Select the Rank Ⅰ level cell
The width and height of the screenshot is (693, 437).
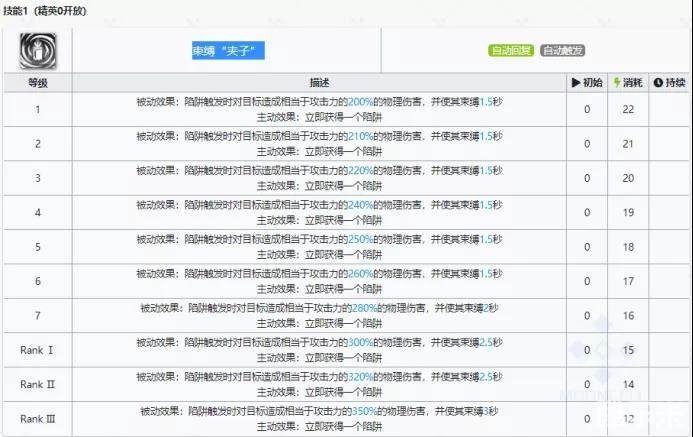(36, 349)
